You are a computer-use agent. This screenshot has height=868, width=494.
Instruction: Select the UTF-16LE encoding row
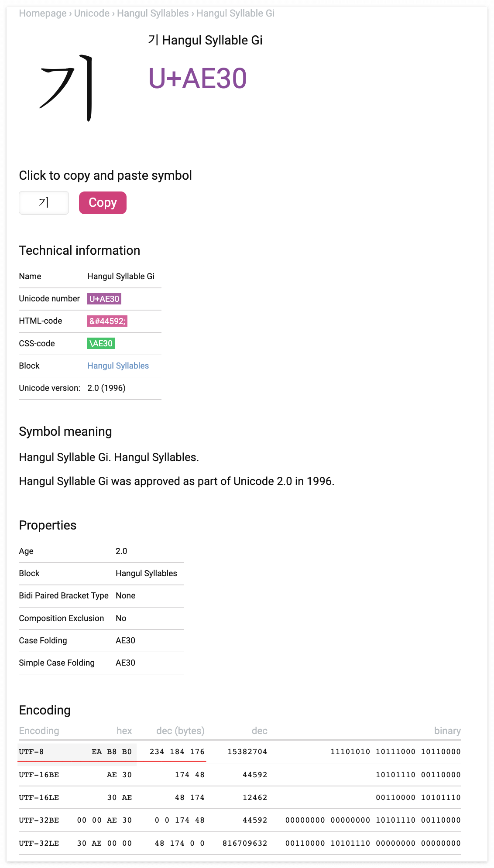pyautogui.click(x=240, y=797)
